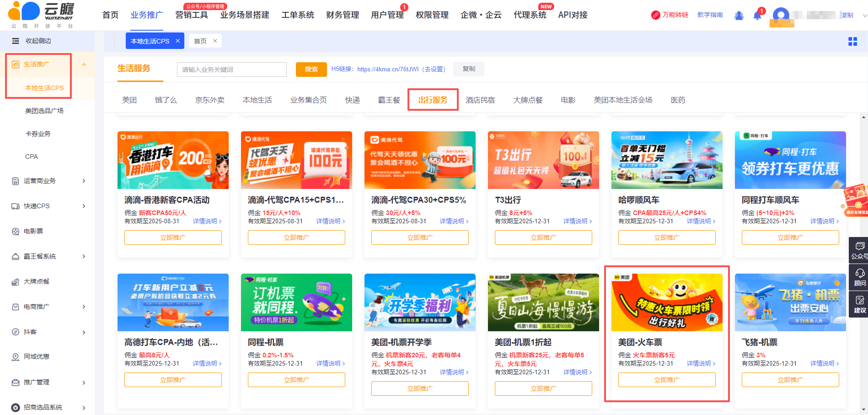
Task: Click 立即推广 for T3出行
Action: coord(543,237)
